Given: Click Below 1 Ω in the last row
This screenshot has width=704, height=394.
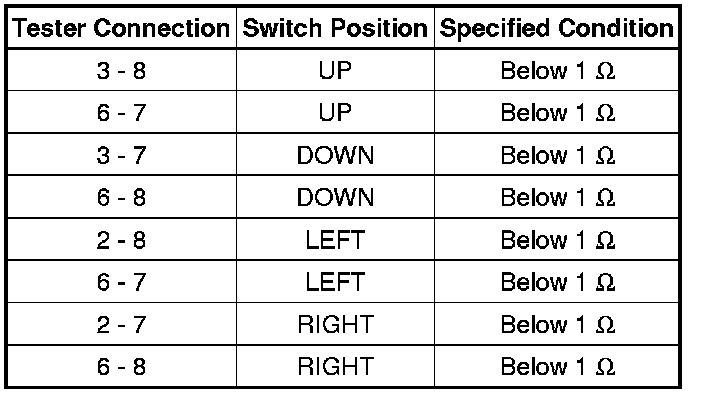Looking at the screenshot, I should [557, 366].
